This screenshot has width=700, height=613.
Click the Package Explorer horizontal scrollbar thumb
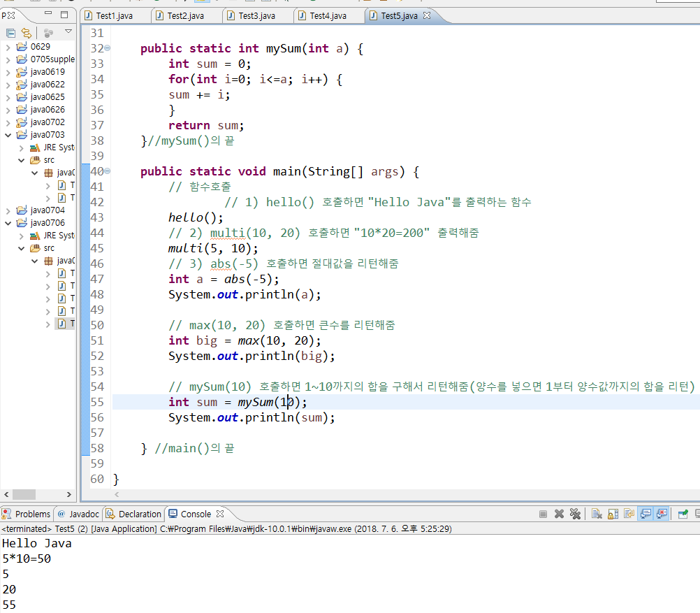24,495
